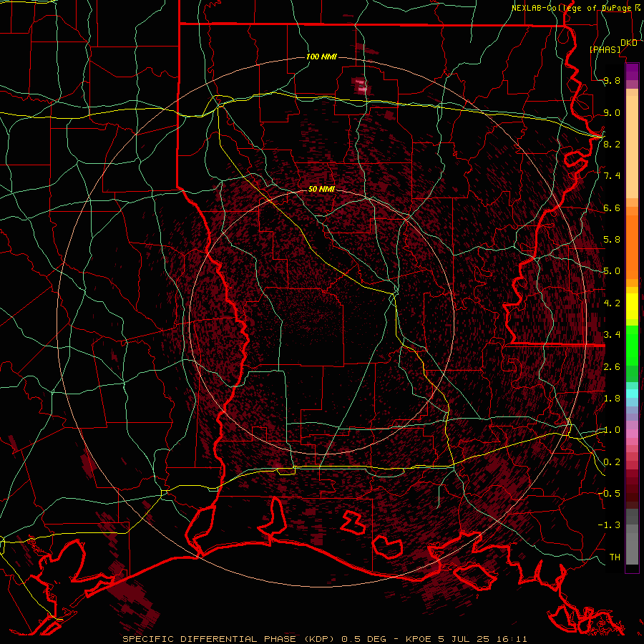Image resolution: width=644 pixels, height=644 pixels.
Task: Click the 9.0 value on the color scale
Action: point(612,112)
